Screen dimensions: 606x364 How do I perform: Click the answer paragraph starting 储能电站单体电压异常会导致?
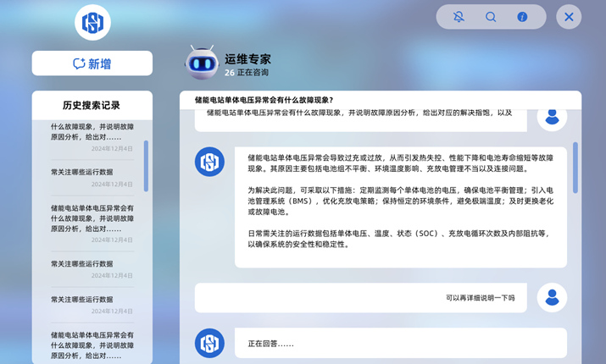point(400,163)
